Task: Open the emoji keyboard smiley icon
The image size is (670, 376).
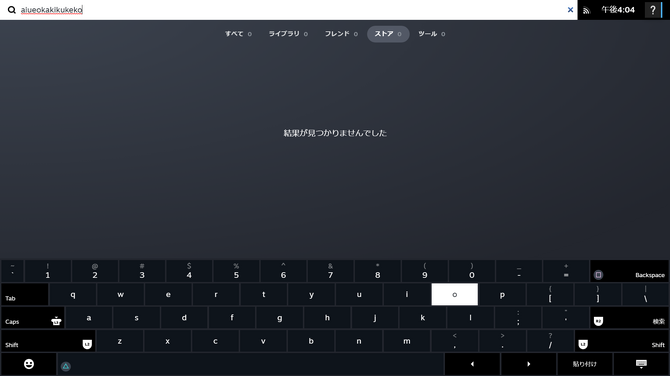Action: coord(29,364)
